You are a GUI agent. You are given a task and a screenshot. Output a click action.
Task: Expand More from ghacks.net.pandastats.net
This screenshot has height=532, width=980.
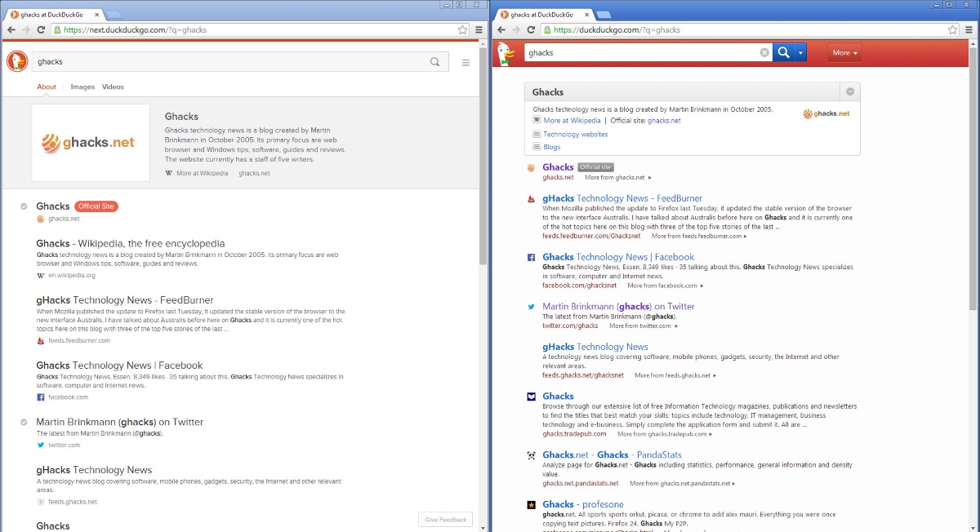(683, 484)
